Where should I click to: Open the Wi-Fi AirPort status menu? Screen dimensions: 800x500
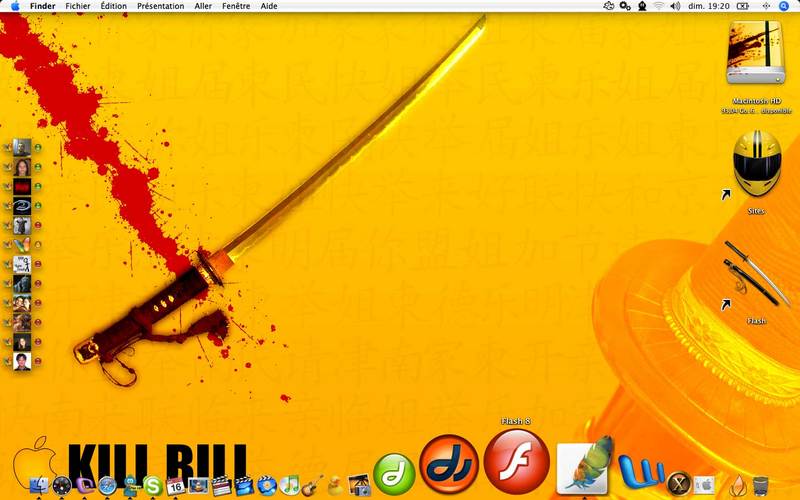pos(659,6)
